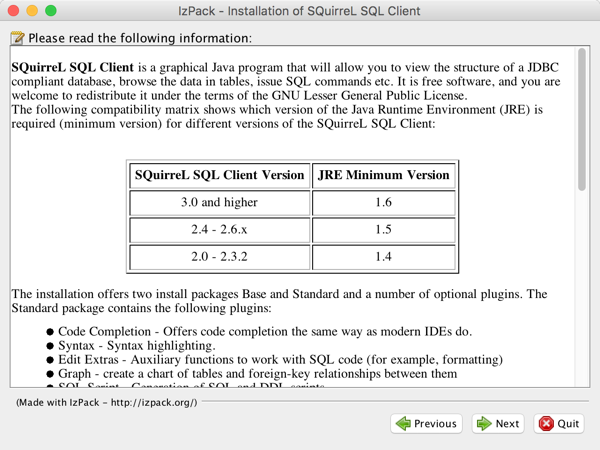
Task: Click the notepad icon beside 'Please read'
Action: [x=17, y=38]
